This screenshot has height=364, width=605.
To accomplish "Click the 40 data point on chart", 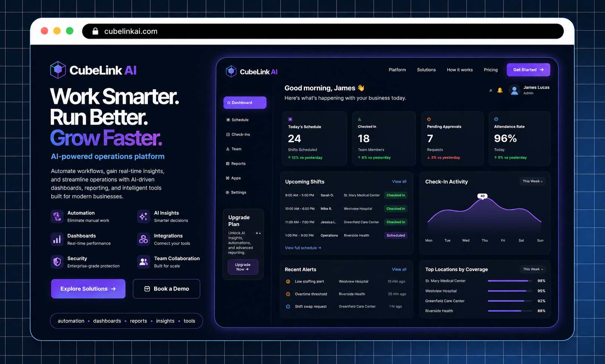I will [x=483, y=196].
